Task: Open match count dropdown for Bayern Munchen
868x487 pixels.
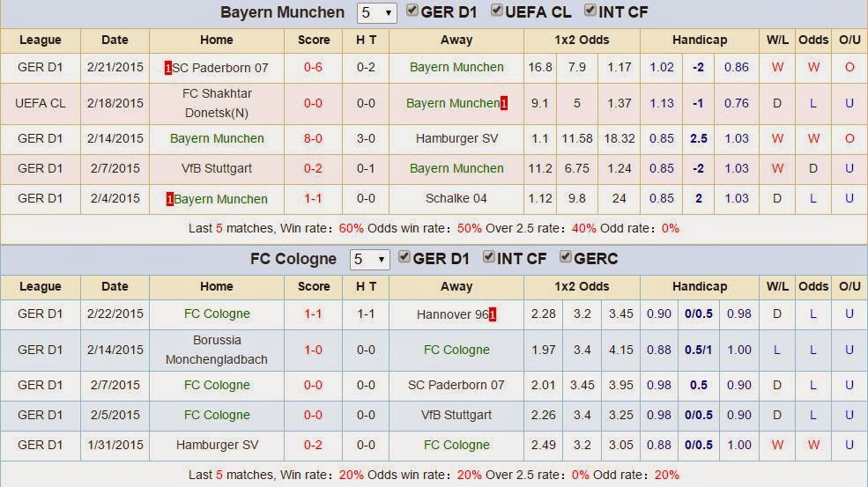Action: tap(376, 13)
